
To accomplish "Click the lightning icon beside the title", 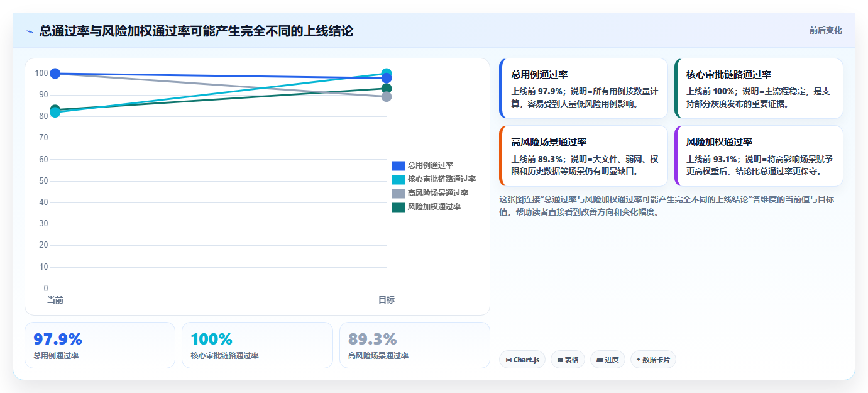I will 30,31.
